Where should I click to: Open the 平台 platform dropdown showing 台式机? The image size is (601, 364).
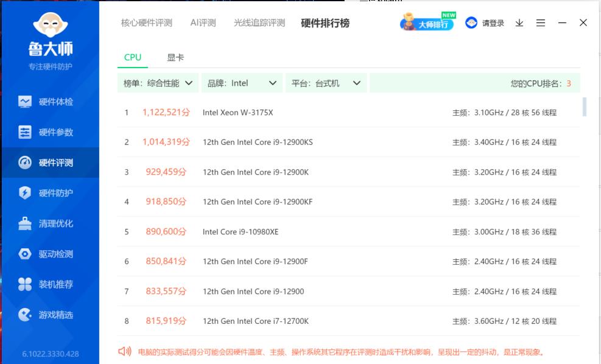pyautogui.click(x=325, y=82)
